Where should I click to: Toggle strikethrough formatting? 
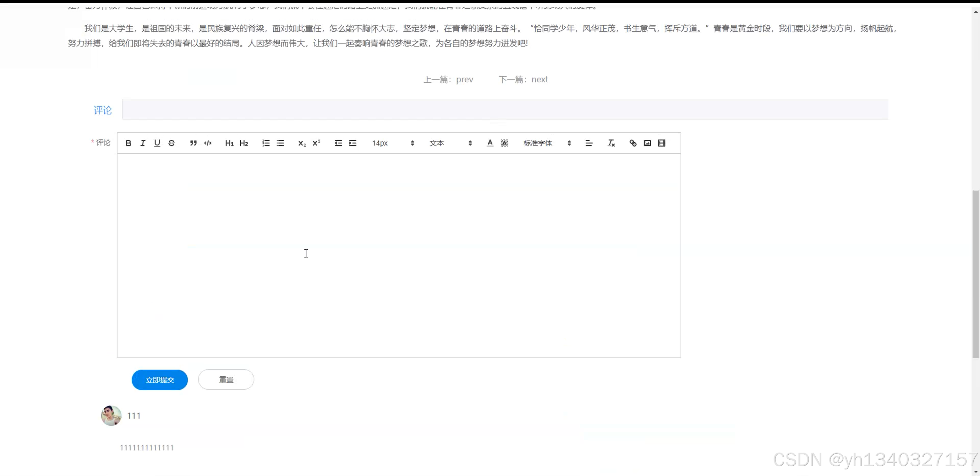[172, 143]
